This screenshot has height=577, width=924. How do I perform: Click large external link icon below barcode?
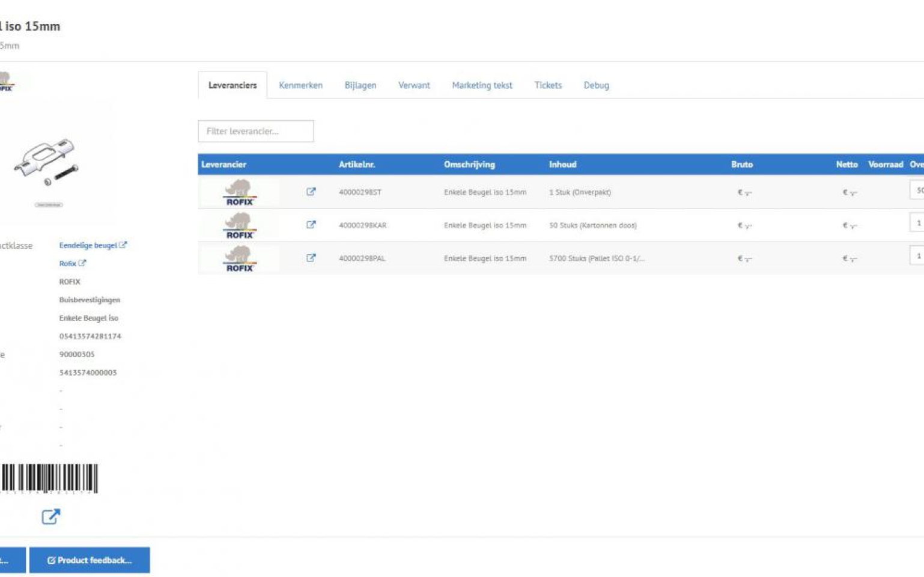(x=51, y=517)
